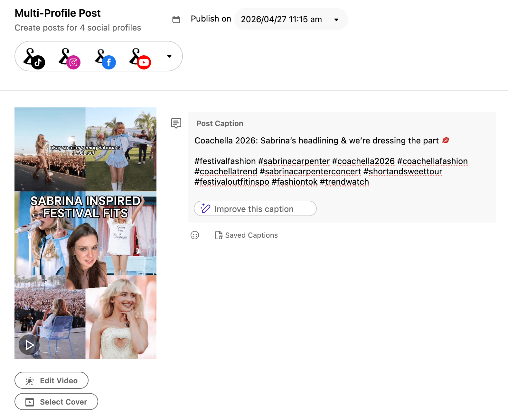
Task: Open Saved Captions
Action: pyautogui.click(x=246, y=235)
